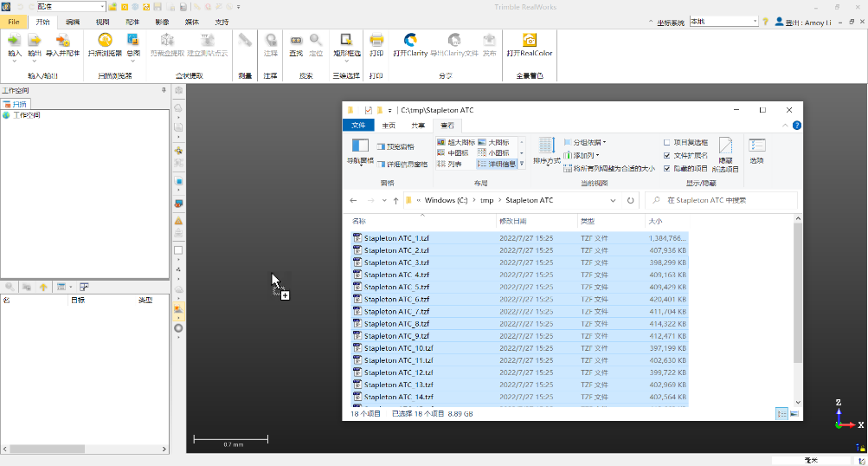Click the tmp breadcrumb in the address bar
Screen dimensions: 868x466
pyautogui.click(x=486, y=201)
